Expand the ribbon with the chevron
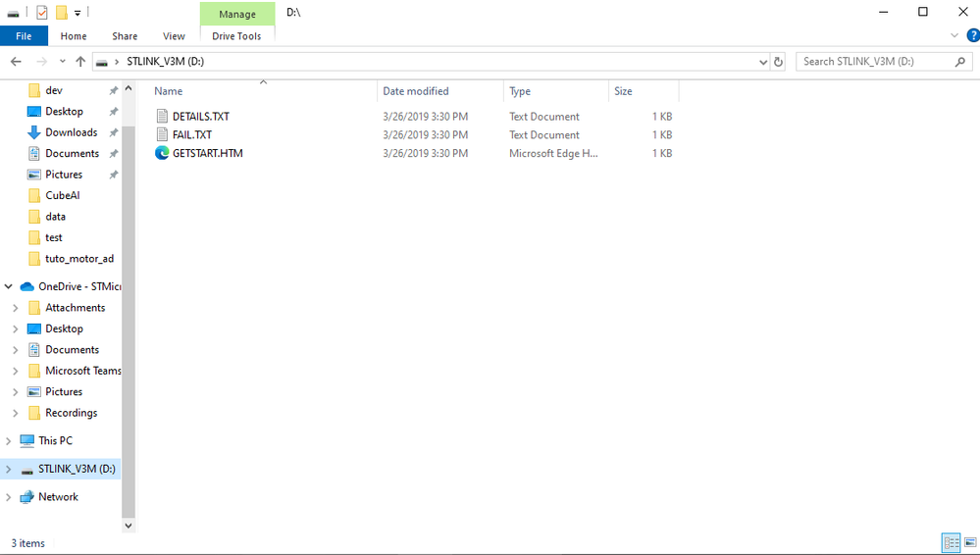 [x=954, y=35]
